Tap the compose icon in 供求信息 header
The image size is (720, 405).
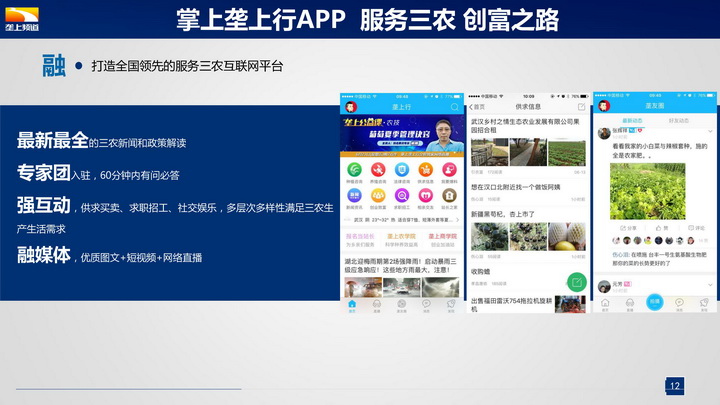pos(581,107)
